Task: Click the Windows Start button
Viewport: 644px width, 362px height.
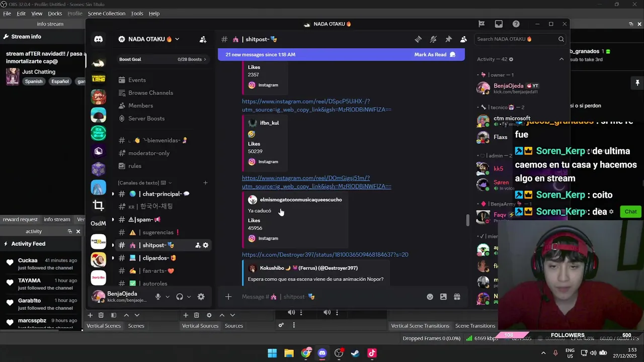Action: point(272,353)
